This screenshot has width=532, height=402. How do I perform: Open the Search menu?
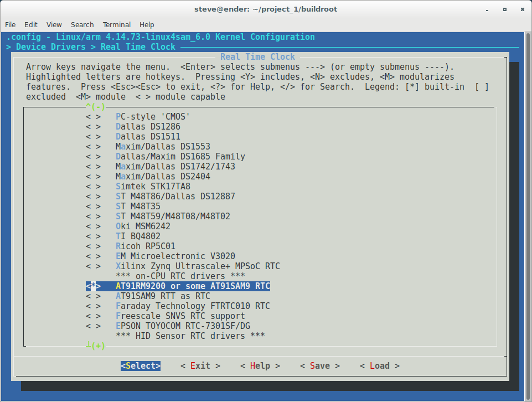(x=82, y=24)
